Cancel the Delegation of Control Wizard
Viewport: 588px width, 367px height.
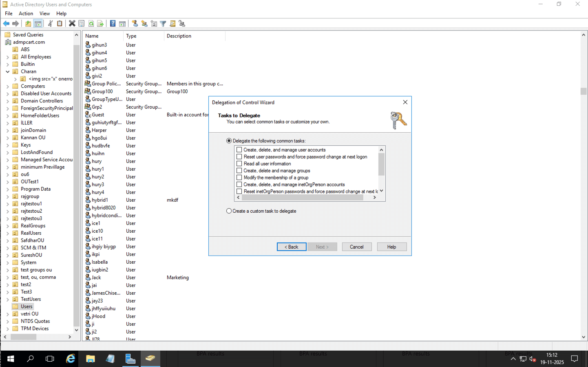357,247
